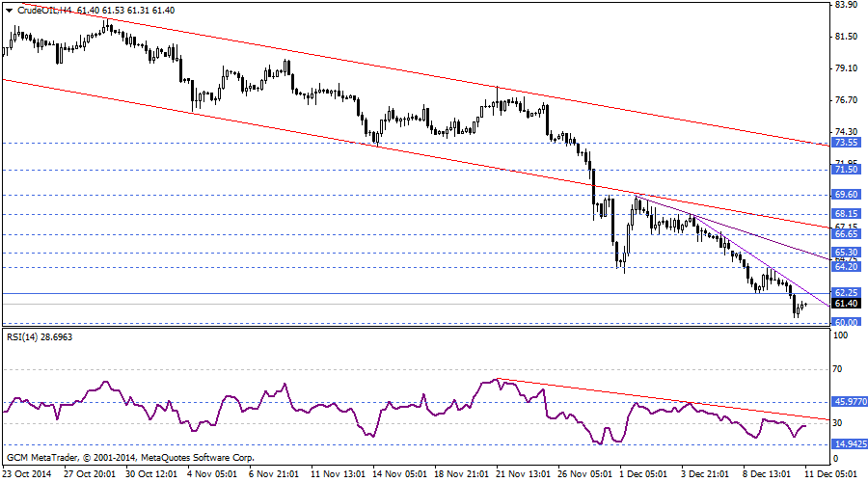Select the 69.60 price level tag
The image size is (868, 482).
pos(846,195)
